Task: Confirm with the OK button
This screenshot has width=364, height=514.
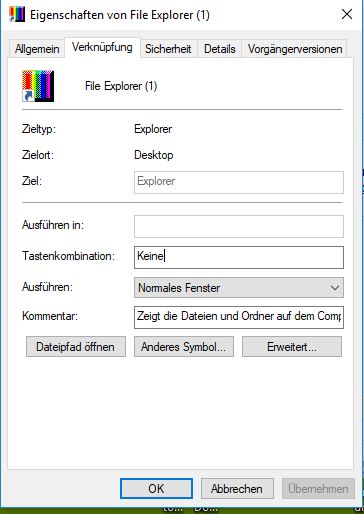Action: point(156,489)
